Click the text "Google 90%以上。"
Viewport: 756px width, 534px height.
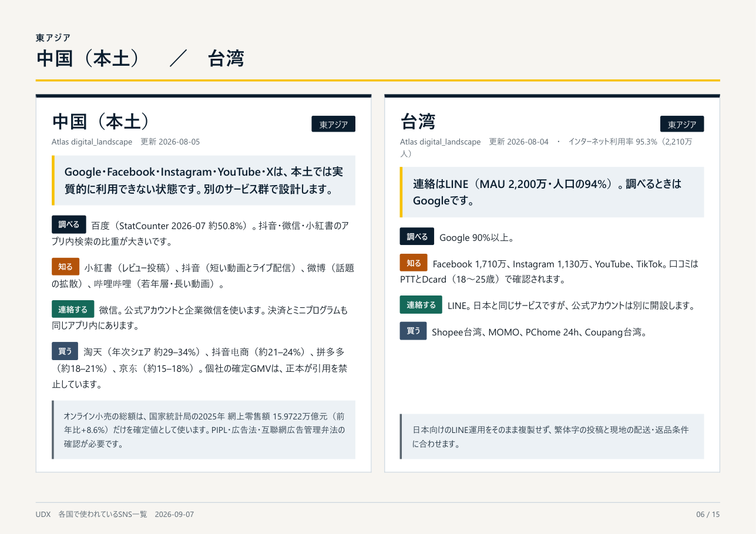coord(477,238)
